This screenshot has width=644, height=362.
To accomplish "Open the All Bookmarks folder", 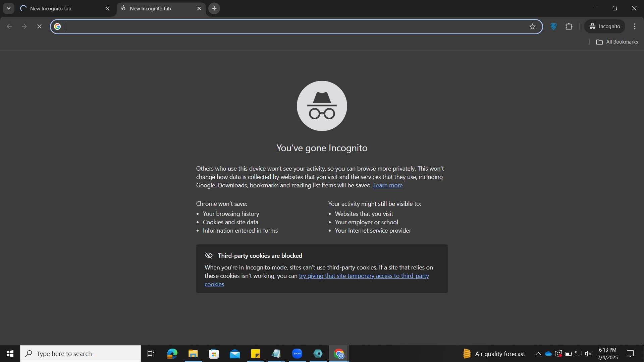I will (x=617, y=42).
